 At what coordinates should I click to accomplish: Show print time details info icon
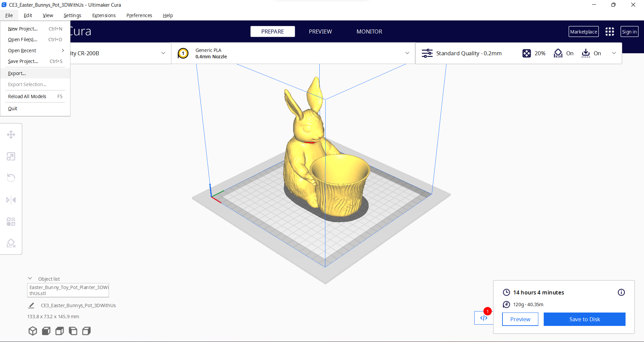pyautogui.click(x=621, y=292)
